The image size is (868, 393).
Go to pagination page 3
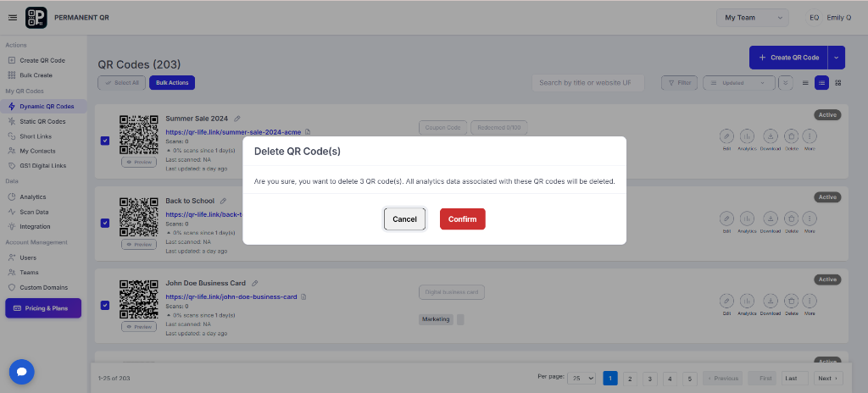(650, 379)
